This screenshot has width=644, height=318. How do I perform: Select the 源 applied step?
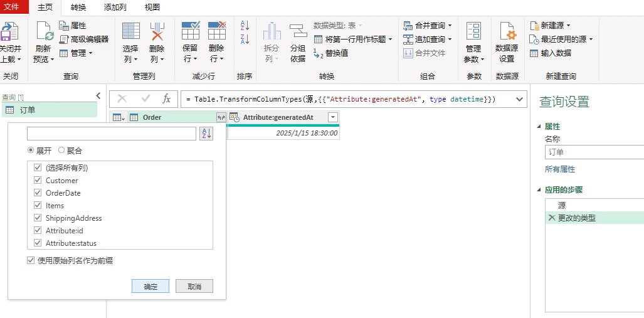[594, 205]
